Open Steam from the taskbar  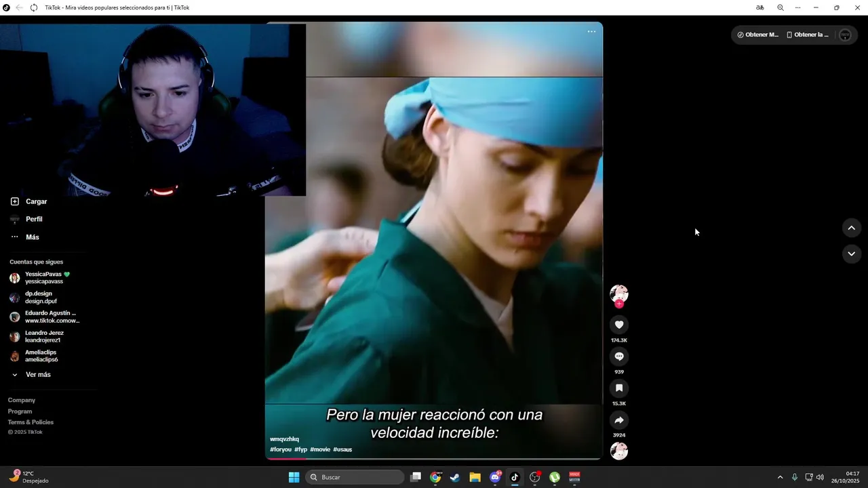455,477
